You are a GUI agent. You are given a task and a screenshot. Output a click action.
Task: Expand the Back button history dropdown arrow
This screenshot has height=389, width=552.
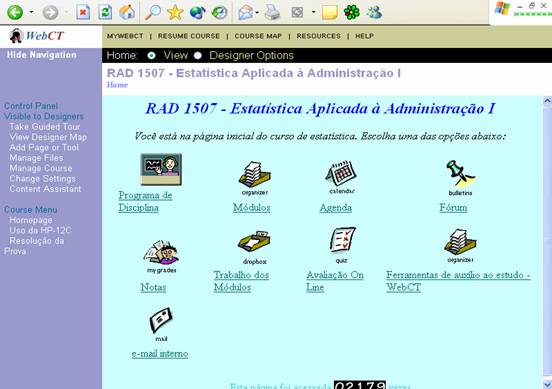tap(31, 12)
